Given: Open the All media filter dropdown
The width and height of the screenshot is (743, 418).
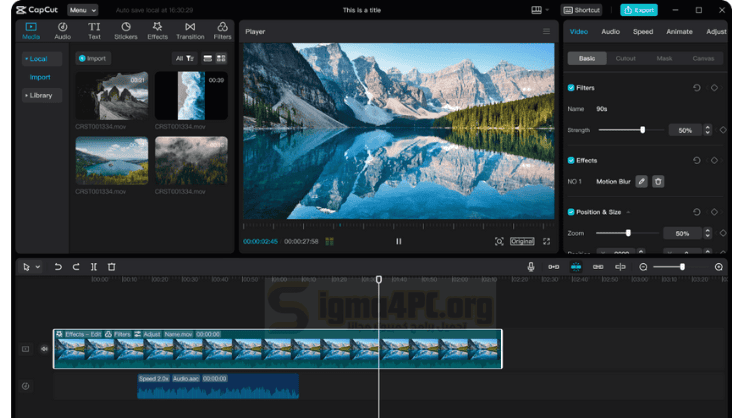Looking at the screenshot, I should [x=184, y=58].
